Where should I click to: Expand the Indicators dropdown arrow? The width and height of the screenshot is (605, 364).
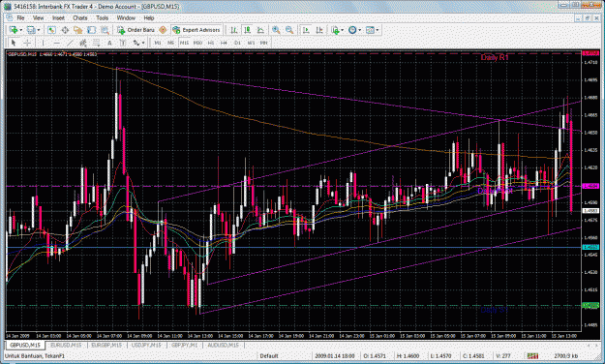(x=342, y=30)
